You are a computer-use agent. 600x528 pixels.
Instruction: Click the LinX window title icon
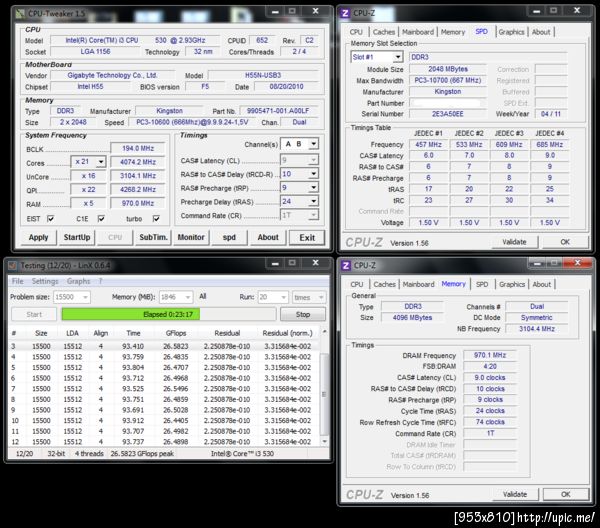[x=12, y=264]
